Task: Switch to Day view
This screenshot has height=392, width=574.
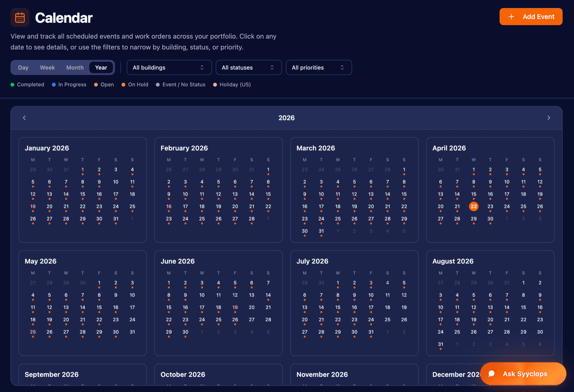Action: coord(23,67)
